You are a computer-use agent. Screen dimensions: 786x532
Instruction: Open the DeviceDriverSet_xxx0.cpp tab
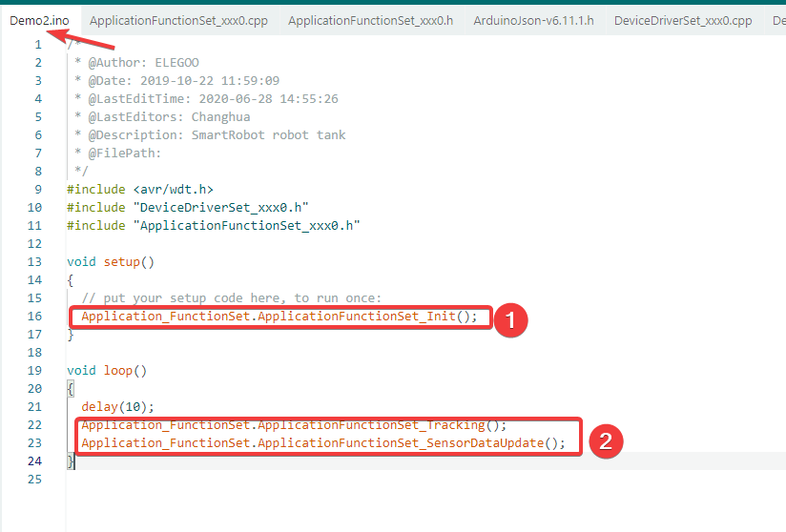pos(683,21)
